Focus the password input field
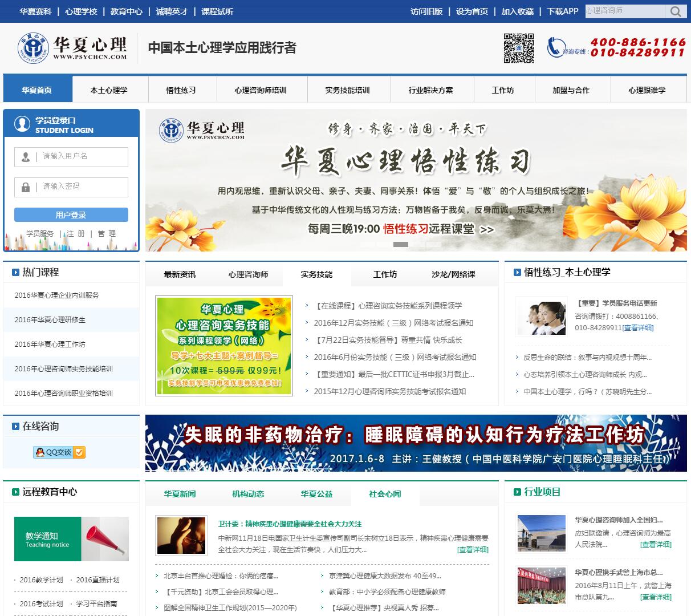The width and height of the screenshot is (691, 616). pyautogui.click(x=71, y=187)
